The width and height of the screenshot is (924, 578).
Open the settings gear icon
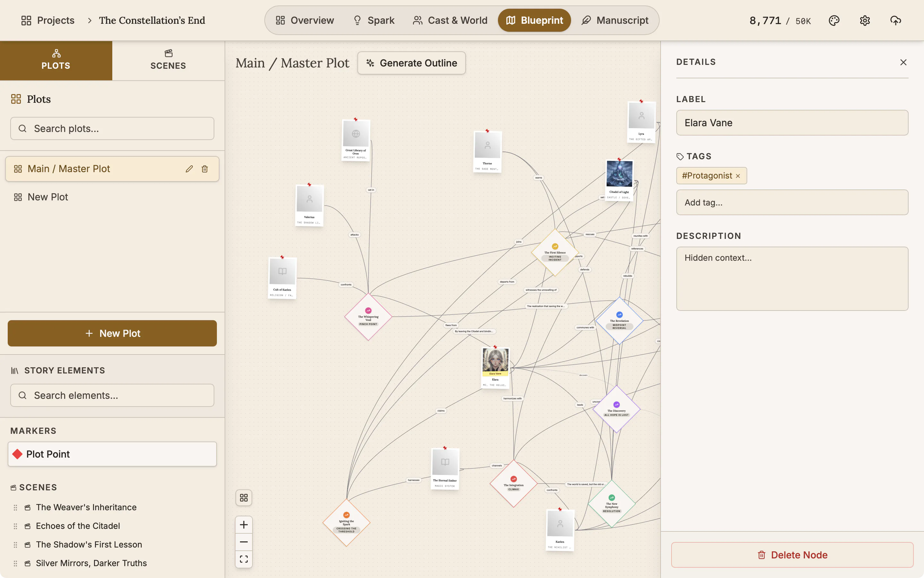point(865,20)
